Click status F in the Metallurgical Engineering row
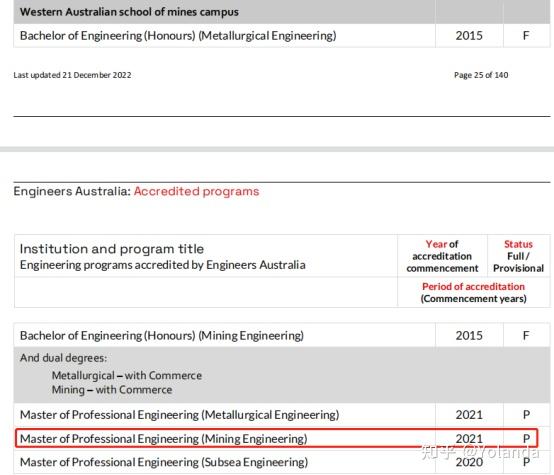This screenshot has width=554, height=475. click(x=526, y=35)
